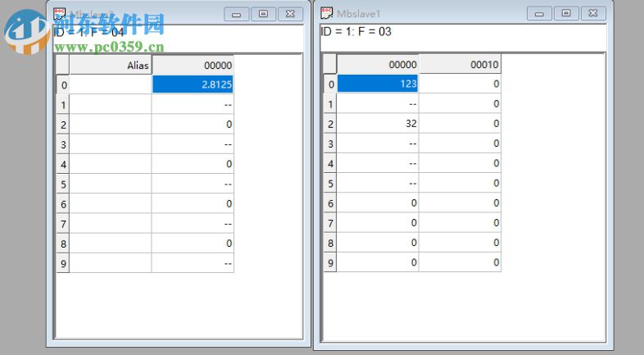Image resolution: width=644 pixels, height=355 pixels.
Task: Maximize the Mbslave1 window
Action: [566, 14]
